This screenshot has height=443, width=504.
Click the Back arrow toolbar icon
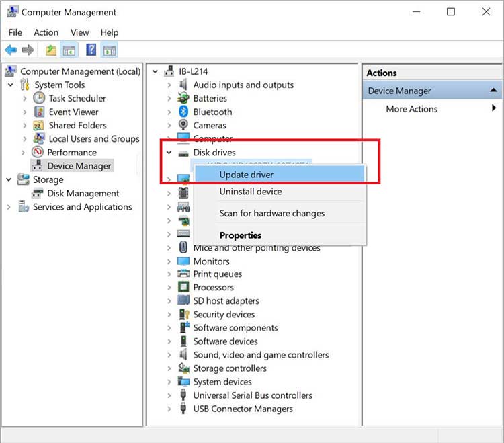pos(11,50)
